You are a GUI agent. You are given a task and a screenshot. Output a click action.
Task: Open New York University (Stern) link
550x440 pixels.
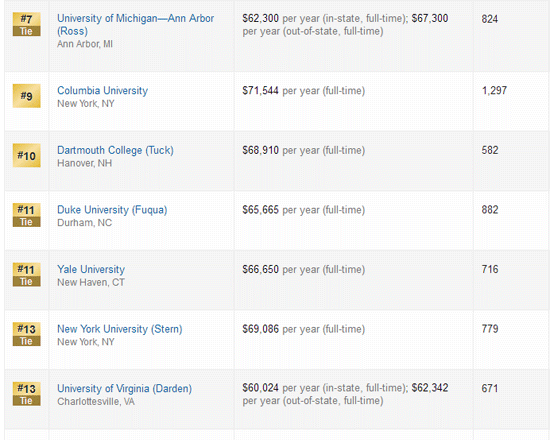click(x=120, y=329)
